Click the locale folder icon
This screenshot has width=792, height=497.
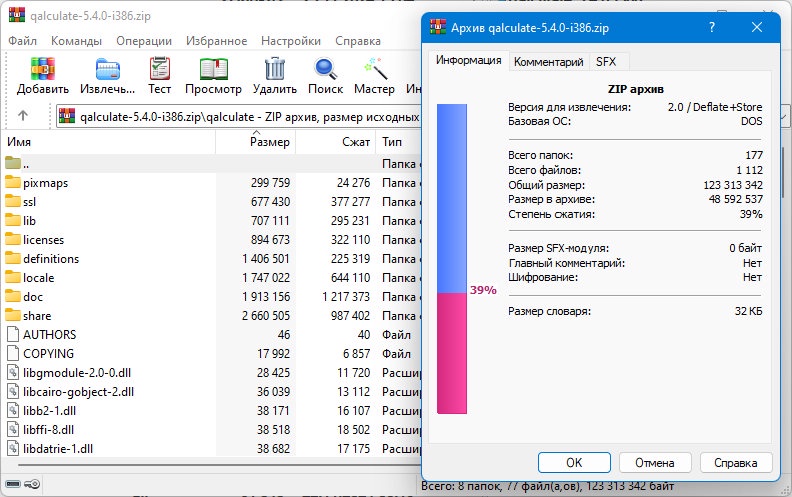[x=13, y=277]
